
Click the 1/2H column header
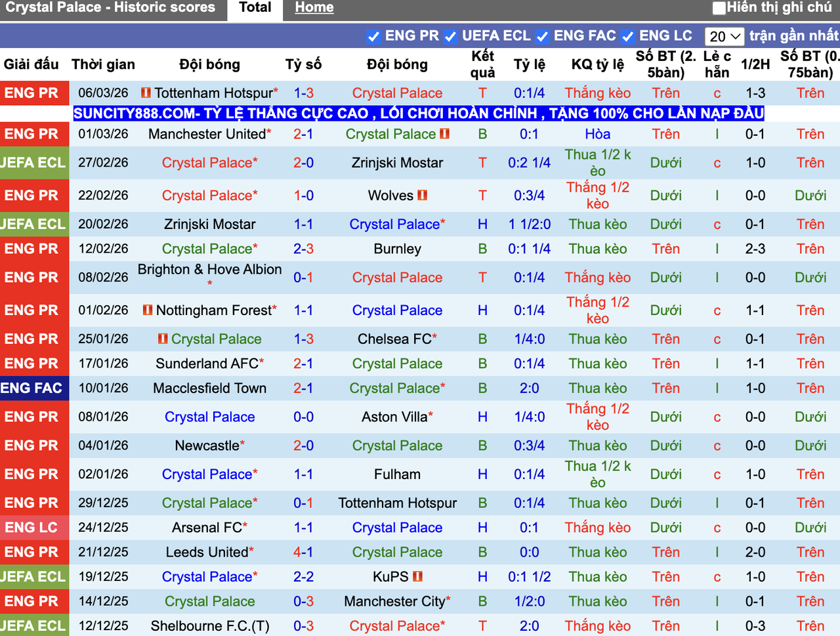pos(755,64)
